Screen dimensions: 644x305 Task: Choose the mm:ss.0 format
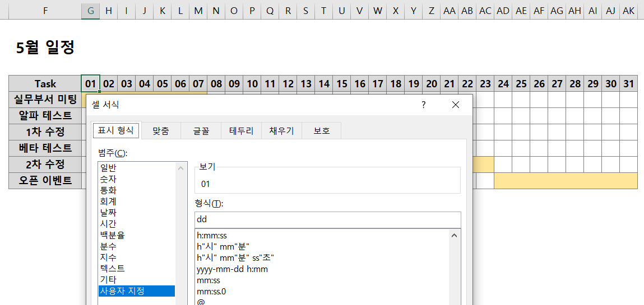322,292
